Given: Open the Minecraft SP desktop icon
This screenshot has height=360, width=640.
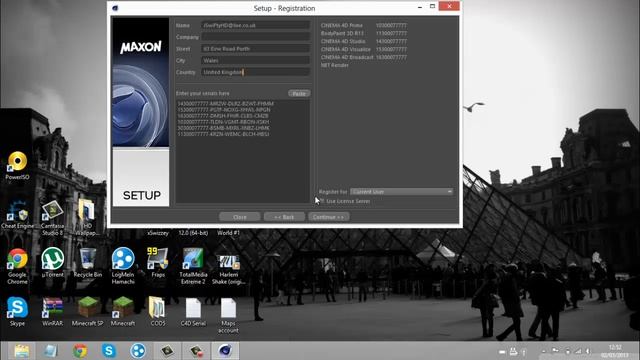Looking at the screenshot, I should pyautogui.click(x=88, y=311).
